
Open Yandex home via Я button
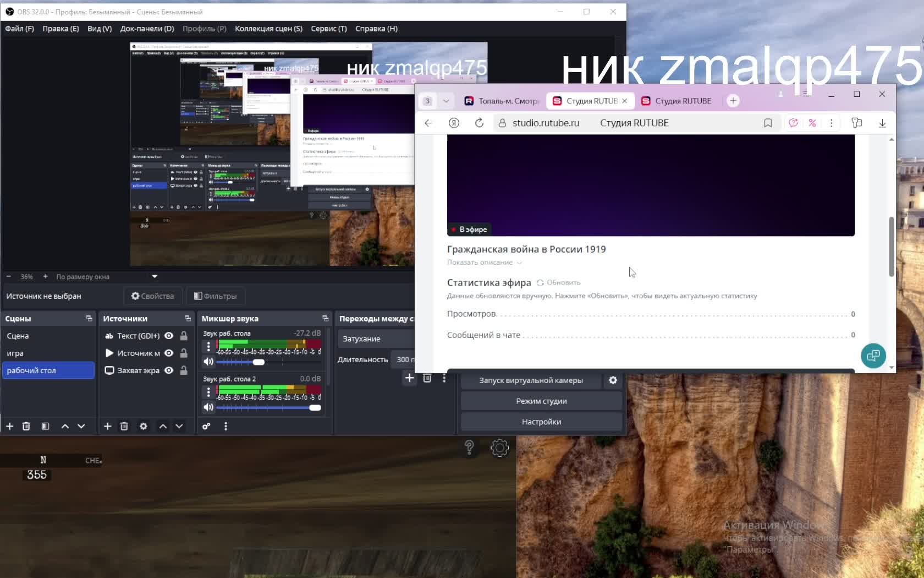454,123
